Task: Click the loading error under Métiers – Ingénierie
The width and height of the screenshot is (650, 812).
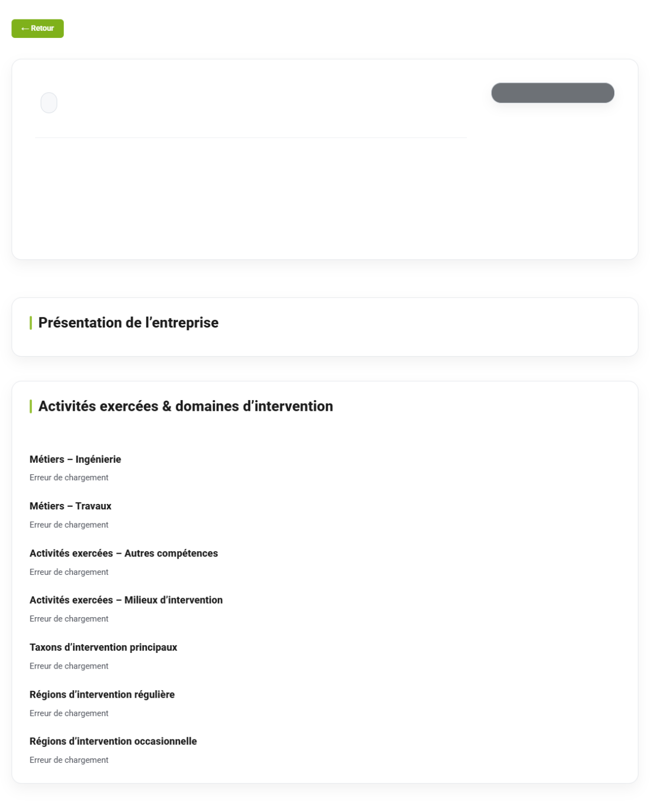Action: pos(69,477)
